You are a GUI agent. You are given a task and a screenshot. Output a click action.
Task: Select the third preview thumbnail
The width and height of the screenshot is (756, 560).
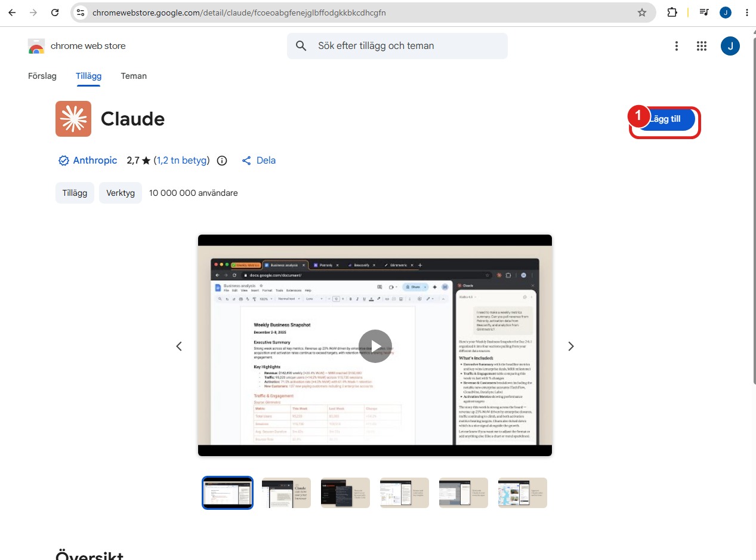click(x=345, y=493)
